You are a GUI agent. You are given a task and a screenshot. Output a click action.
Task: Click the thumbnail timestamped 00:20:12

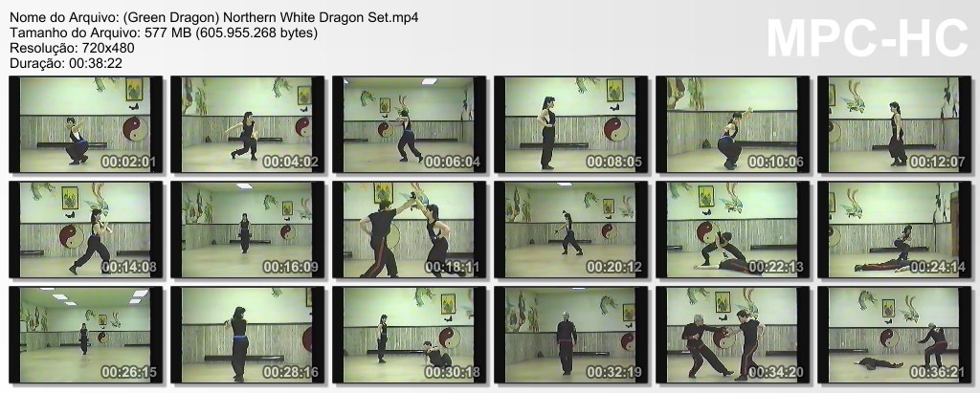571,229
